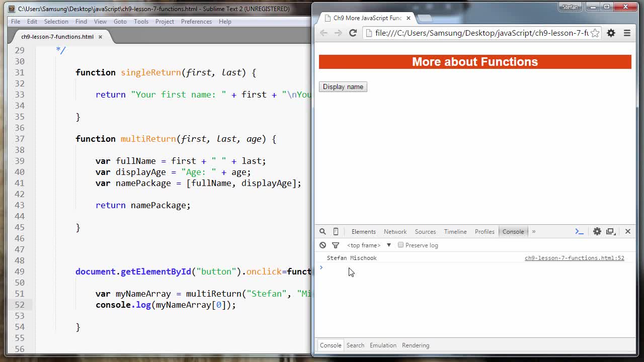644x362 pixels.
Task: Open Goto menu in Sublime Text
Action: click(x=120, y=22)
